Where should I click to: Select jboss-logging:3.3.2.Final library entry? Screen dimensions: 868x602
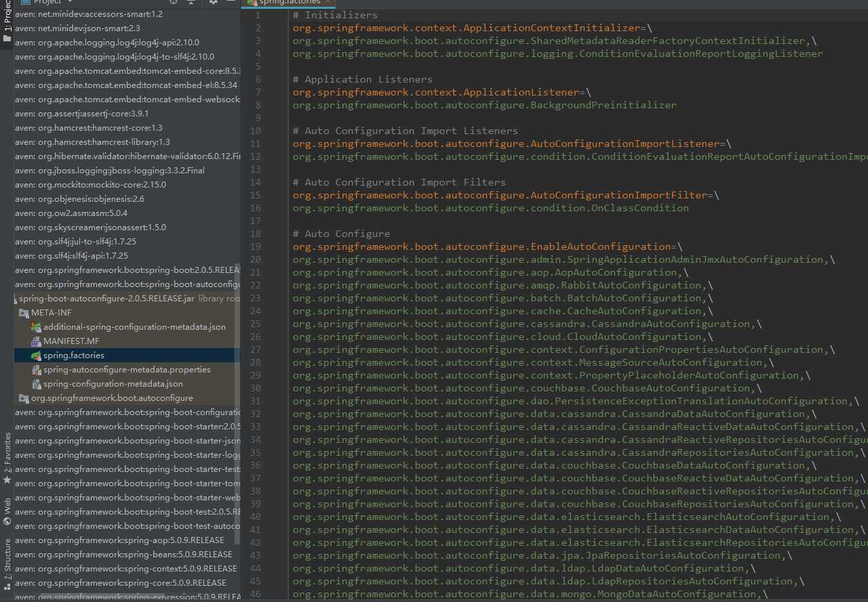tap(110, 170)
